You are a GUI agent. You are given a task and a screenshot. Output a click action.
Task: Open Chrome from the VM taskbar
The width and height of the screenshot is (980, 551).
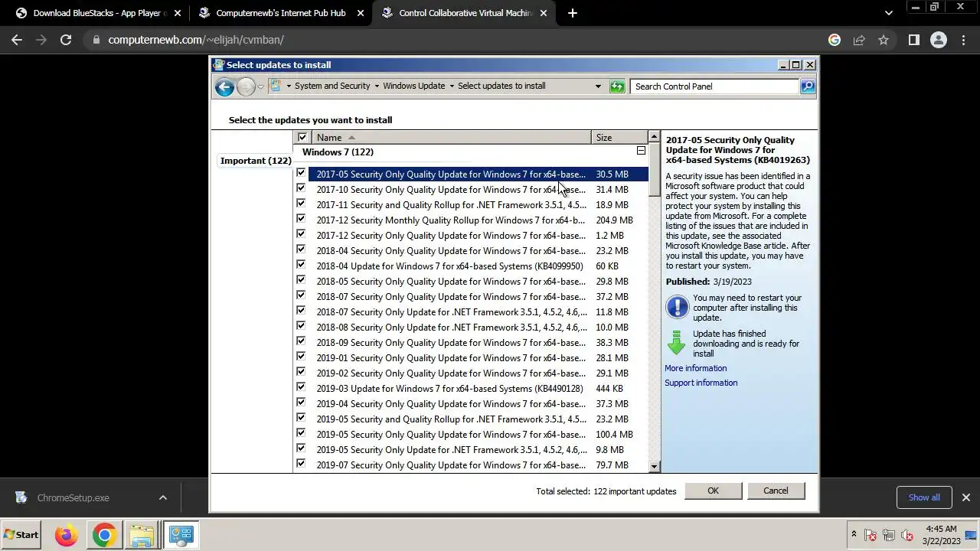[x=104, y=535]
